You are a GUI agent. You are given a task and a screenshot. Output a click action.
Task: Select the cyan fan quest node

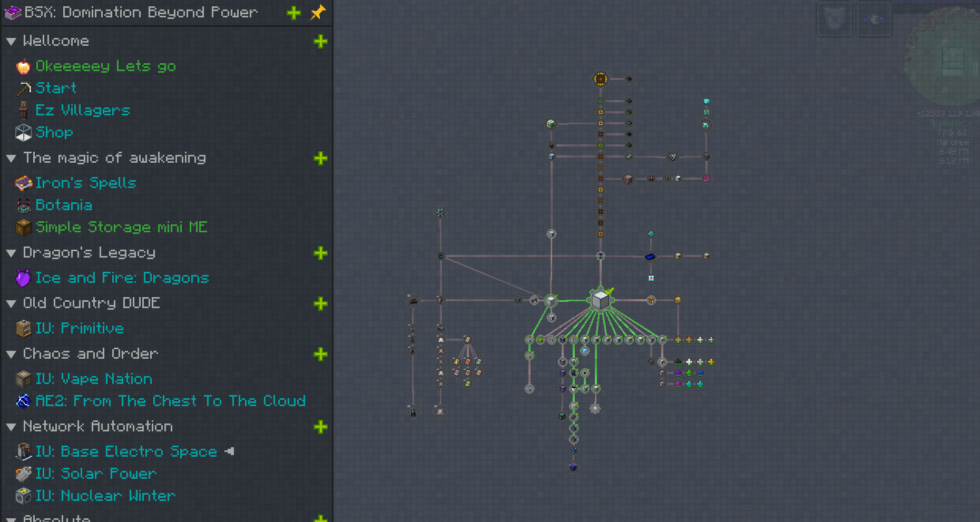point(651,234)
